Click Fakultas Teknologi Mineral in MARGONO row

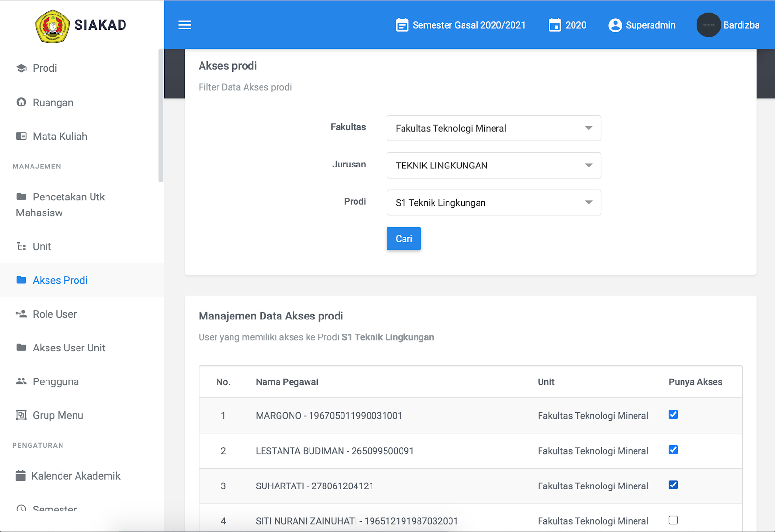593,416
